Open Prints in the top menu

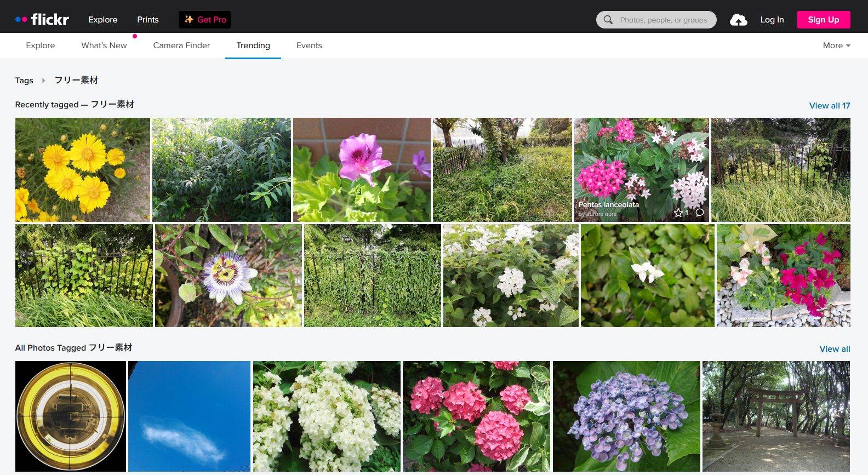[148, 20]
